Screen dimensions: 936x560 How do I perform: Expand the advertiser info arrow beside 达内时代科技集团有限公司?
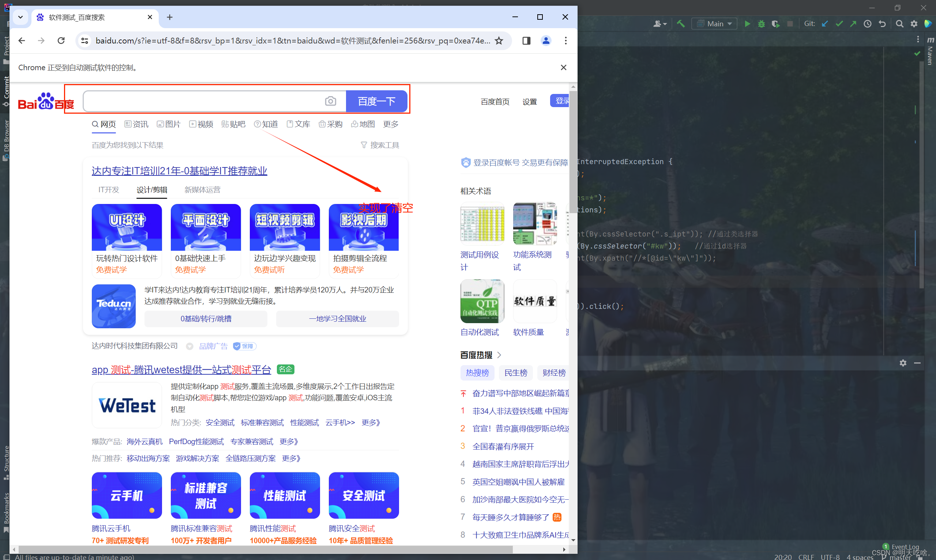click(x=189, y=346)
